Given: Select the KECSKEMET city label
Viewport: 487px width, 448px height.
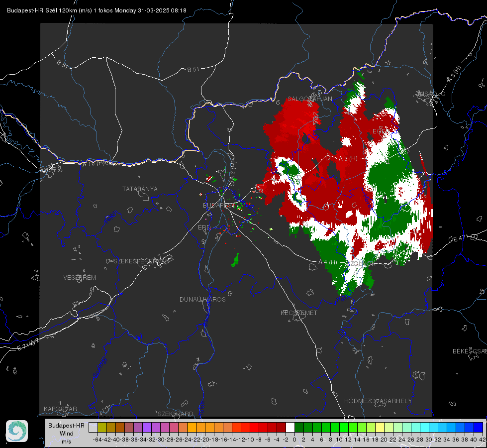Looking at the screenshot, I should point(299,313).
